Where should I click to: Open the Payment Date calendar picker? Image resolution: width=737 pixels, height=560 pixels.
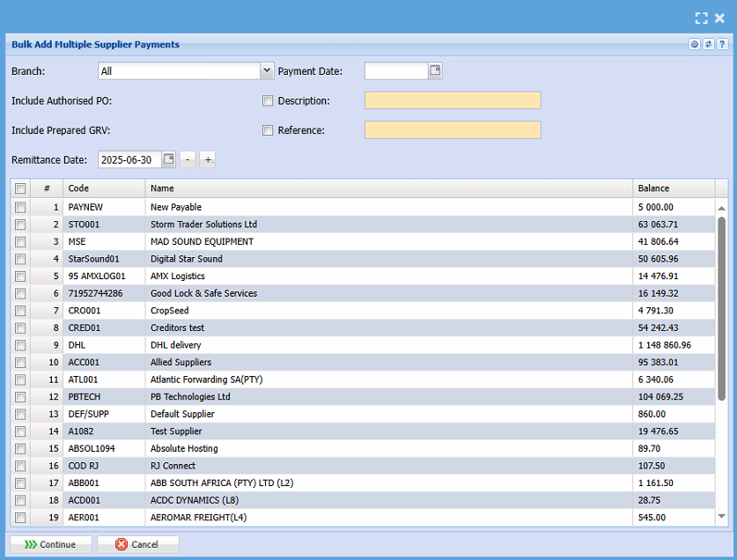(x=435, y=71)
